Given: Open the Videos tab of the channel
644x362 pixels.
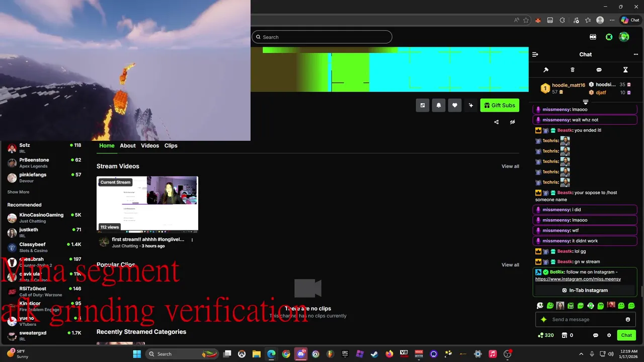Looking at the screenshot, I should (x=150, y=146).
